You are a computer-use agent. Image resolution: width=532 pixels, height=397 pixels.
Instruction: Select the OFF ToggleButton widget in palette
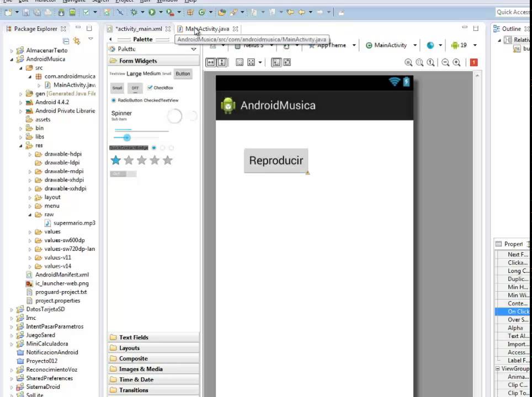point(135,88)
